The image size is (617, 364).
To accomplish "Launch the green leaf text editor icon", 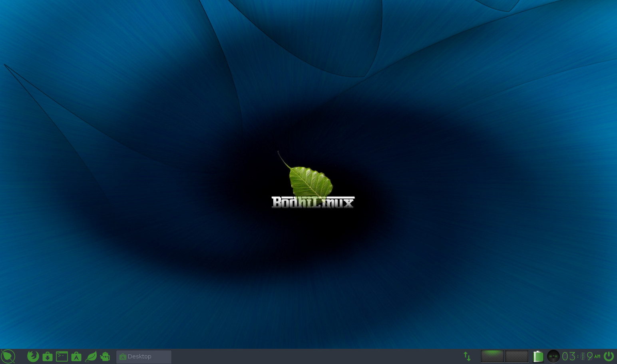I will (x=91, y=356).
